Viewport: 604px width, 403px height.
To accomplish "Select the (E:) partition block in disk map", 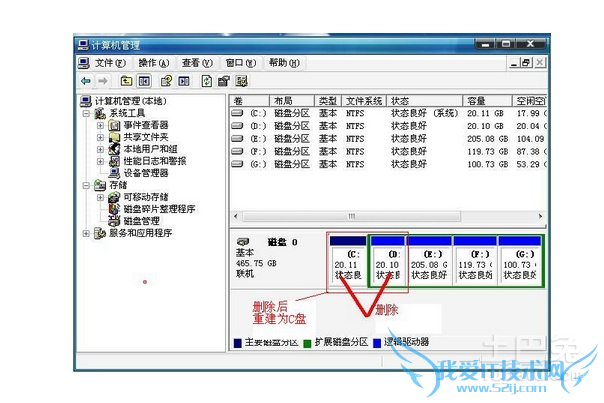I will (x=430, y=261).
